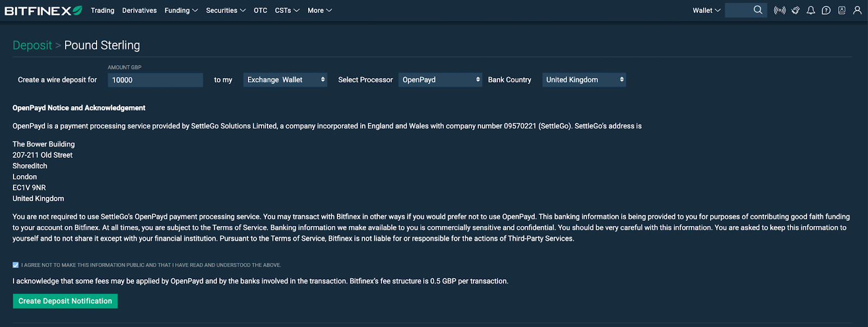
Task: Click the fee acknowledgement sentence
Action: (260, 281)
